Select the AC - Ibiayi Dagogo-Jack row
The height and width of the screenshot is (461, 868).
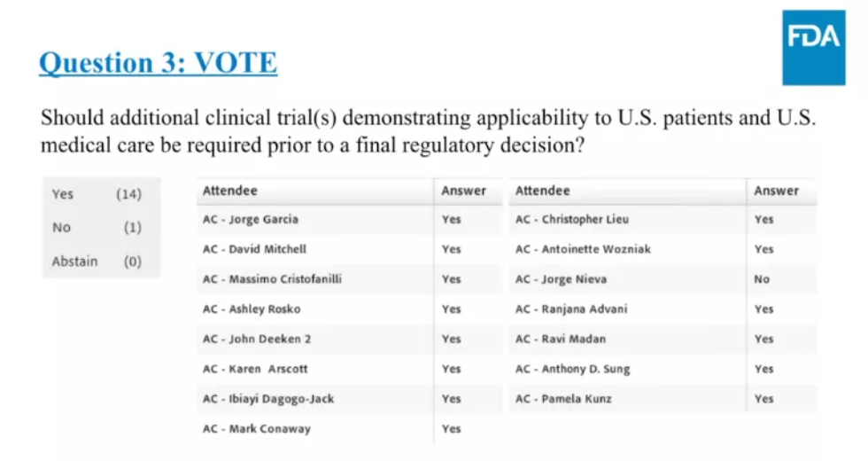[x=268, y=399]
